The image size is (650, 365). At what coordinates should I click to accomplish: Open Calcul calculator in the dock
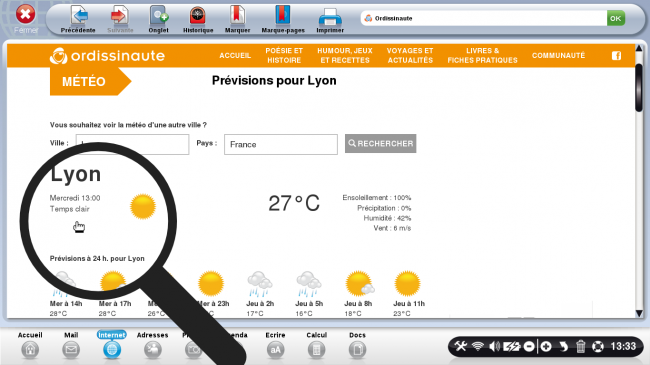(316, 345)
